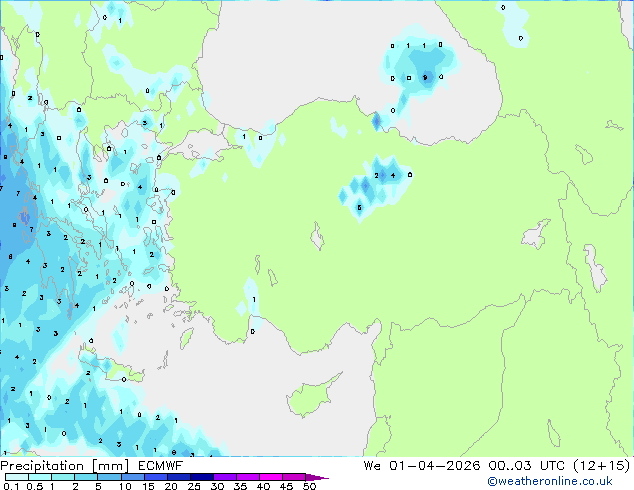Pick the legend color between 0.5 and 1

click(x=40, y=477)
